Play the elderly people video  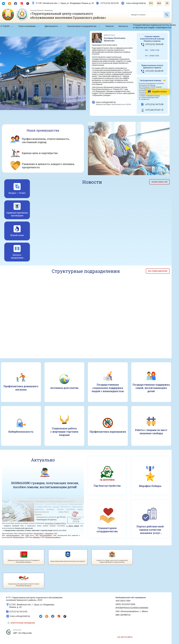pyautogui.click(x=128, y=148)
